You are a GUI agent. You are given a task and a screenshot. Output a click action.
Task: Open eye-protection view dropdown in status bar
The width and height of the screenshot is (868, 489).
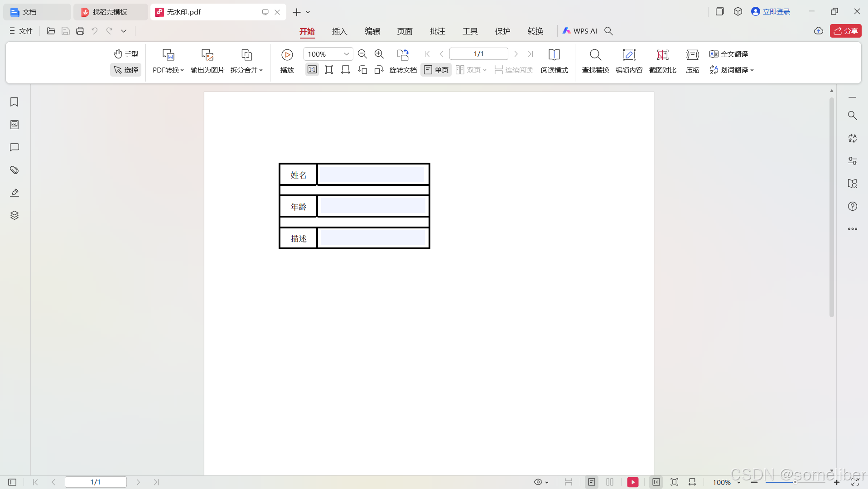click(x=541, y=482)
